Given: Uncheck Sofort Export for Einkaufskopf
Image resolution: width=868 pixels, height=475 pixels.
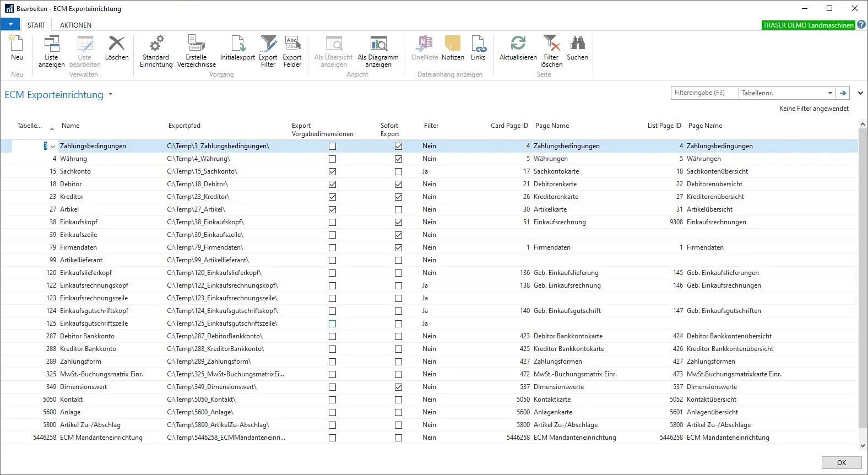Looking at the screenshot, I should pos(398,222).
